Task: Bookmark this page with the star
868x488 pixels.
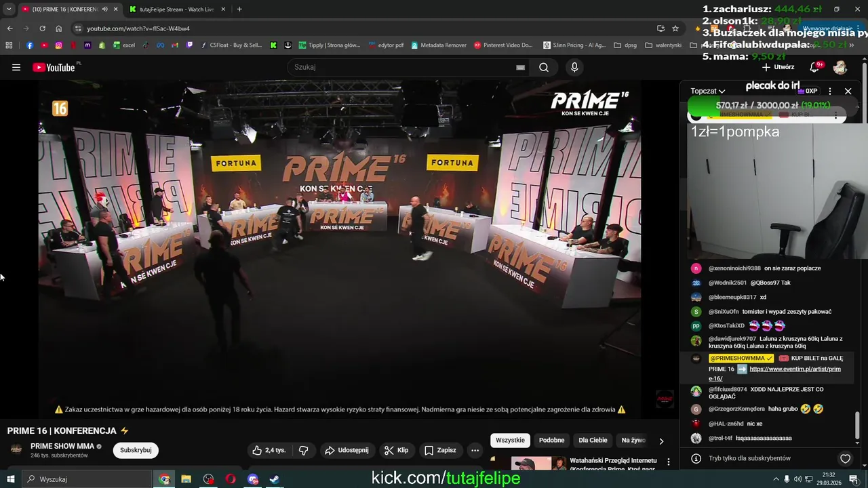Action: pyautogui.click(x=675, y=28)
